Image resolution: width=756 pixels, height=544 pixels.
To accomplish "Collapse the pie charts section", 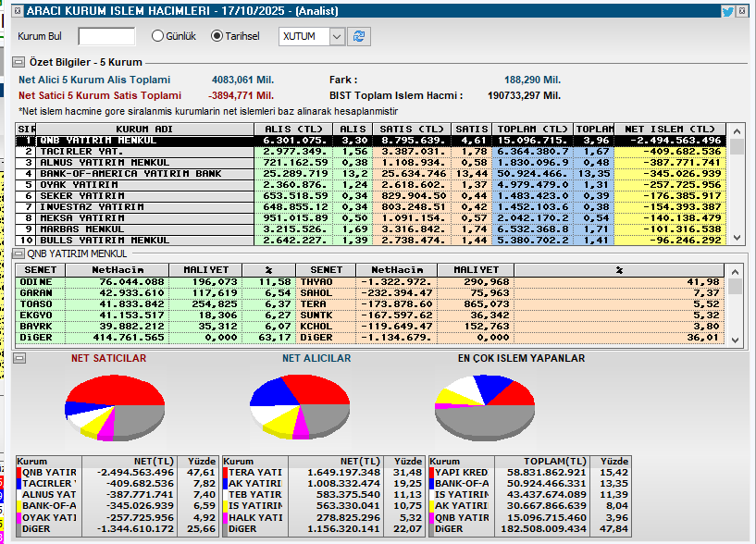I will coord(19,358).
